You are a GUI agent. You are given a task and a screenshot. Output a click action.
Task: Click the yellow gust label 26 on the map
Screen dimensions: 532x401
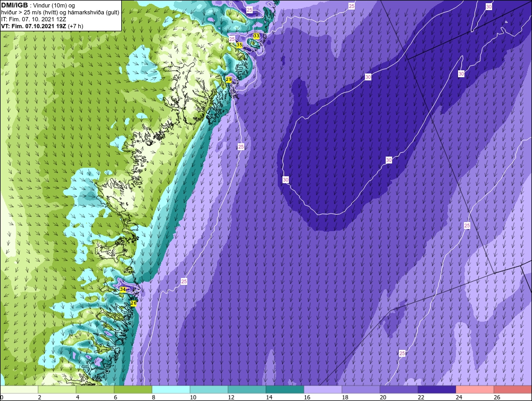tap(134, 303)
